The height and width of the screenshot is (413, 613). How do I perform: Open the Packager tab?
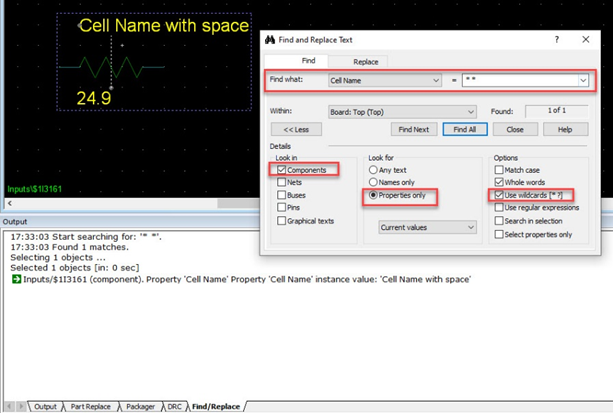pyautogui.click(x=140, y=406)
